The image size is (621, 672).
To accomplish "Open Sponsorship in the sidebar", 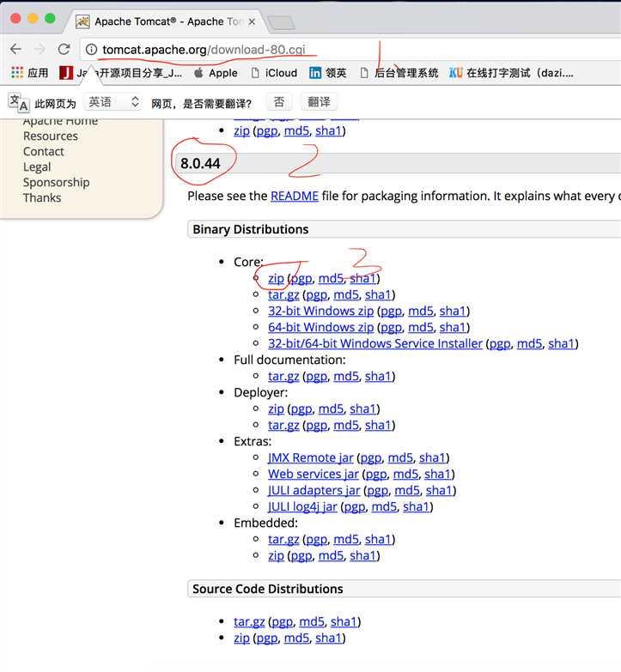I will pyautogui.click(x=56, y=183).
